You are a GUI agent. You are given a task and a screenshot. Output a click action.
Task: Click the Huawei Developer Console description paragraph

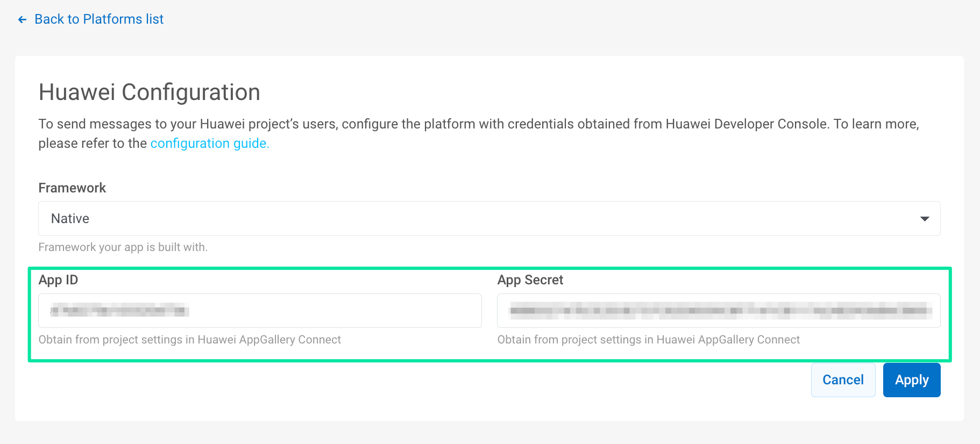[x=478, y=125]
